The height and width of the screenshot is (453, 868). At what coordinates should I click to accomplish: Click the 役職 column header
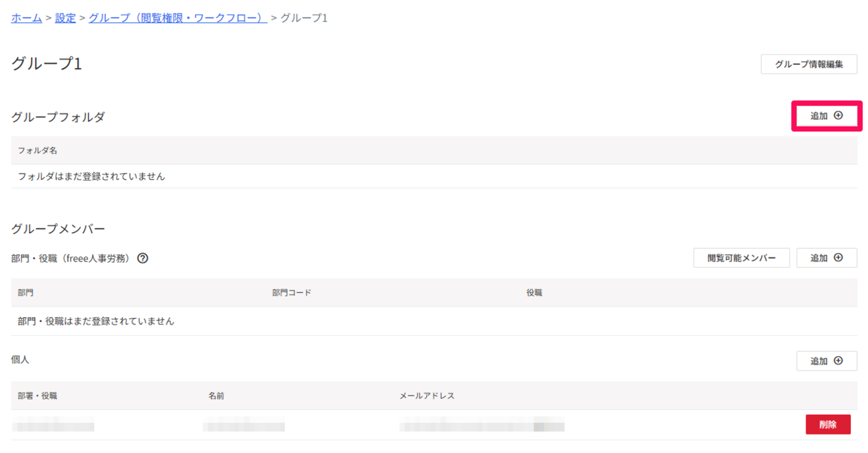tap(534, 293)
